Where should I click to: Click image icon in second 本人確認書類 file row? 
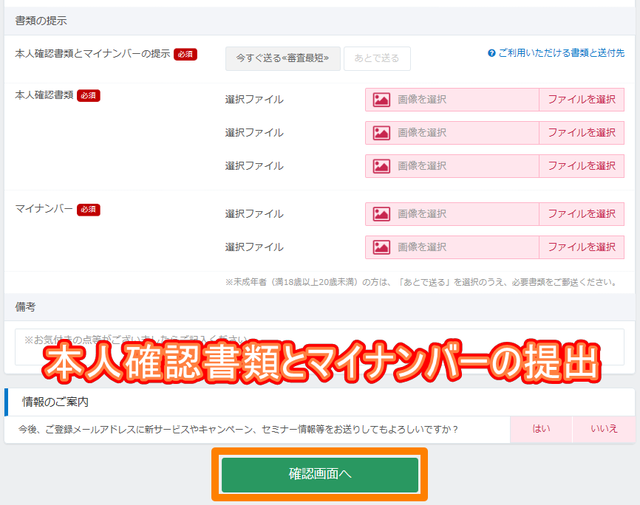pos(381,133)
